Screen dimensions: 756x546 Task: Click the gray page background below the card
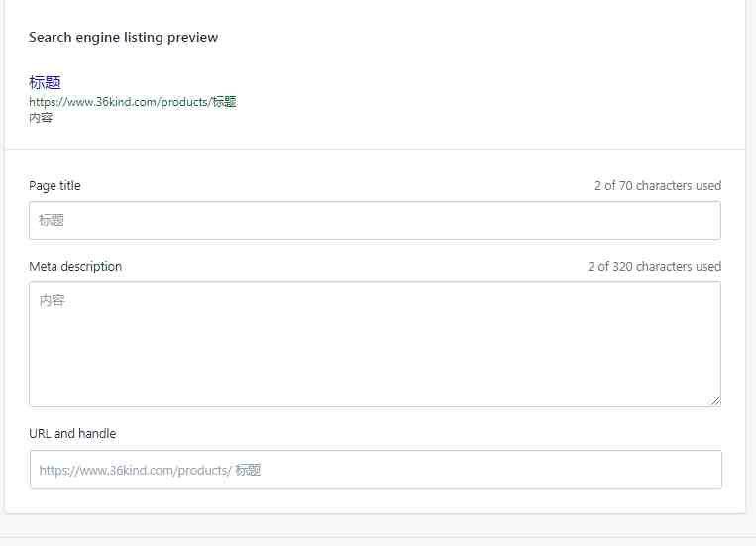pos(378,526)
